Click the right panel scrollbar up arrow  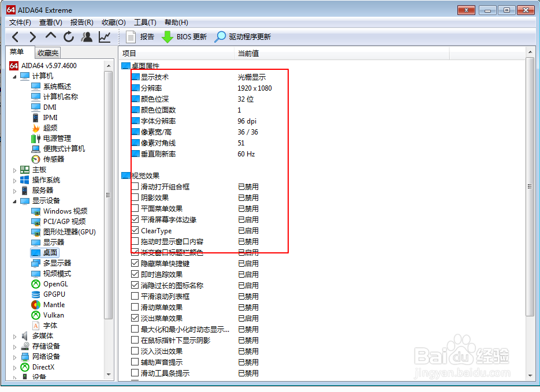[x=530, y=53]
